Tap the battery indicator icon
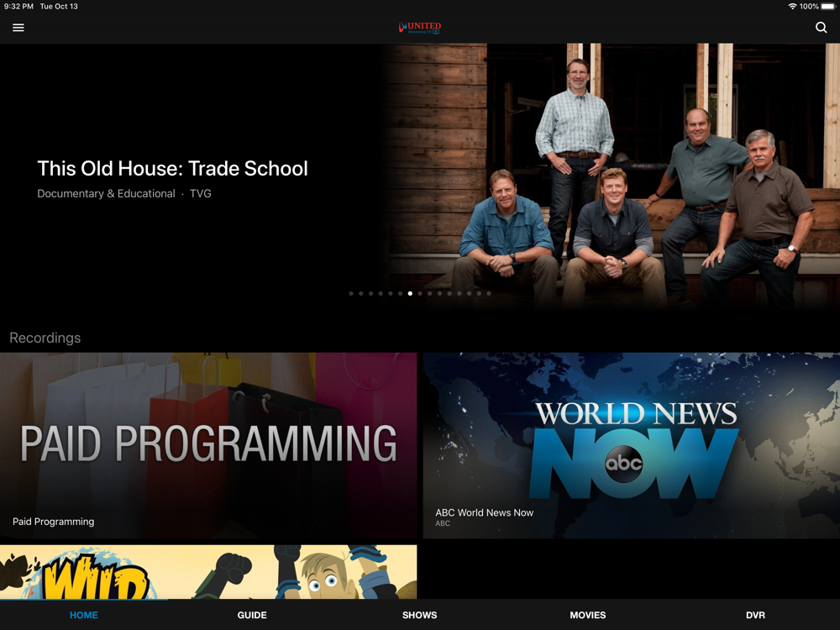 click(828, 7)
